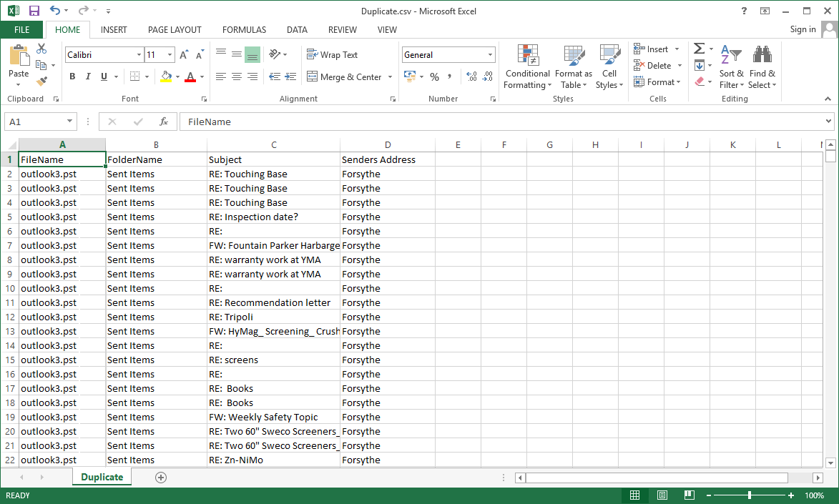Open Find & Select binoculars
The height and width of the screenshot is (504, 839).
click(762, 67)
